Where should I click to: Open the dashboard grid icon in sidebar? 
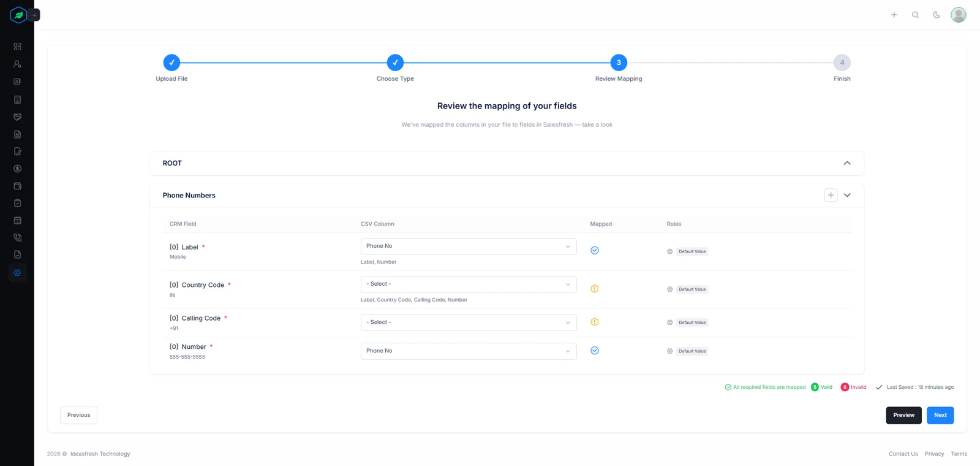17,47
